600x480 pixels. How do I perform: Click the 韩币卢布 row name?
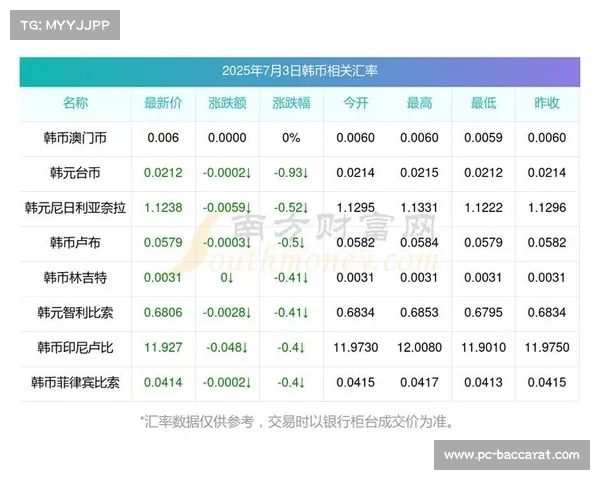pyautogui.click(x=75, y=243)
